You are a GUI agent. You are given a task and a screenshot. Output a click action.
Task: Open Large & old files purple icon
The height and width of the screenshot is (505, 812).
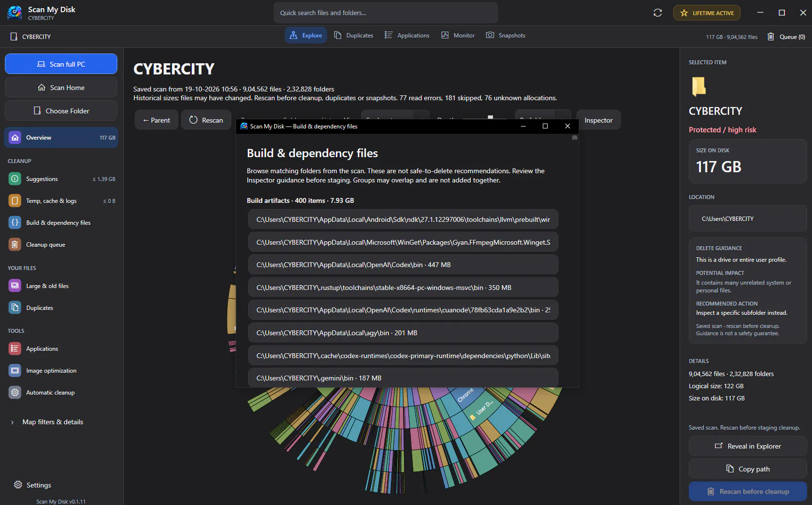15,286
